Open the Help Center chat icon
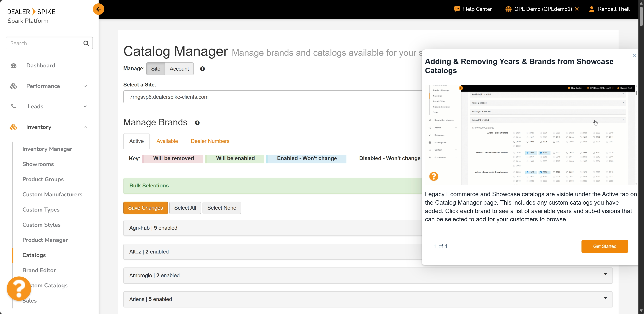Image resolution: width=644 pixels, height=314 pixels. click(457, 9)
